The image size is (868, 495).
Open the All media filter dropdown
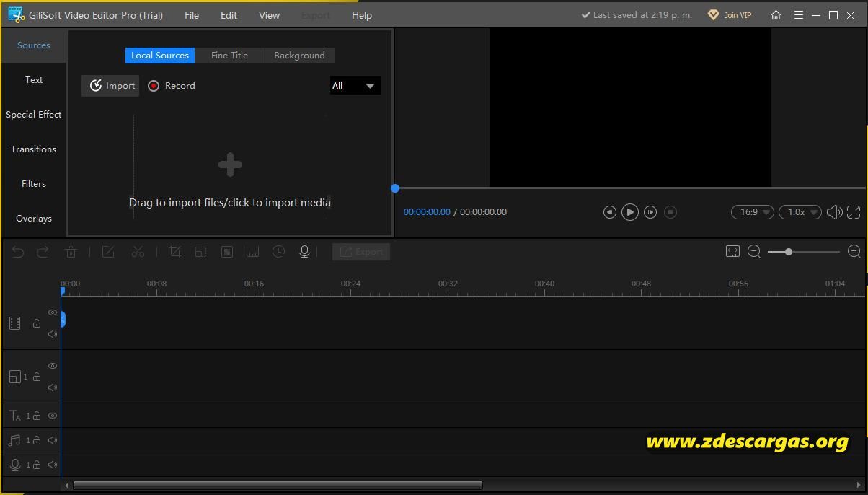355,86
